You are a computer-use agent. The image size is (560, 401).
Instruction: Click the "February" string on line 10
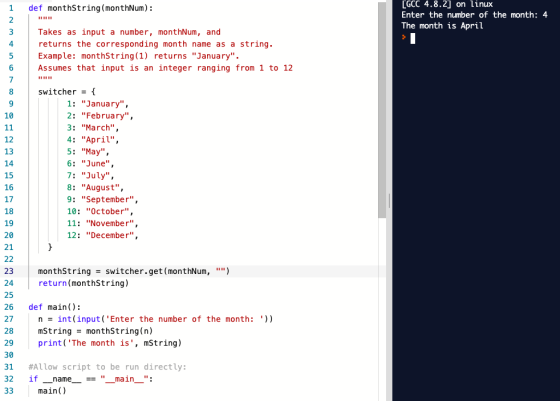105,116
